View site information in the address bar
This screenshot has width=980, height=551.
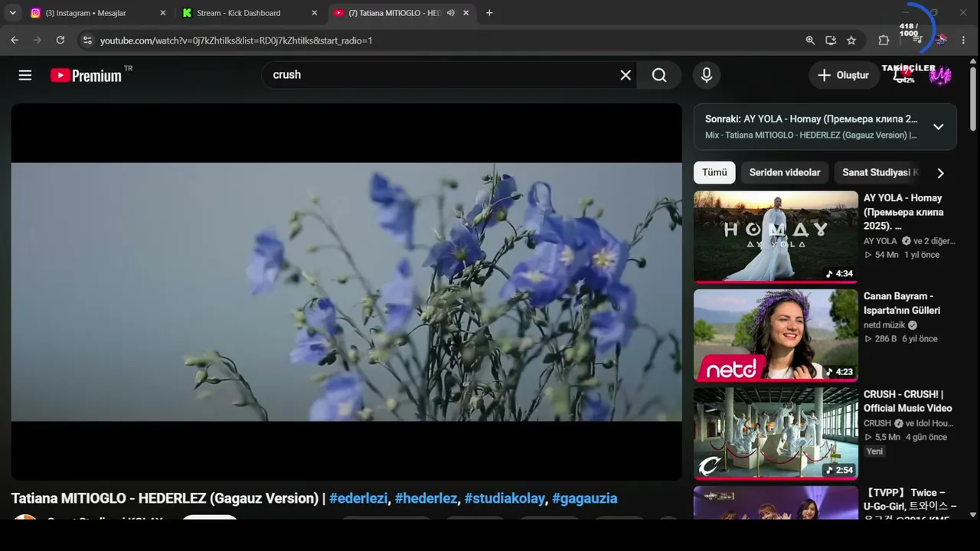click(87, 40)
